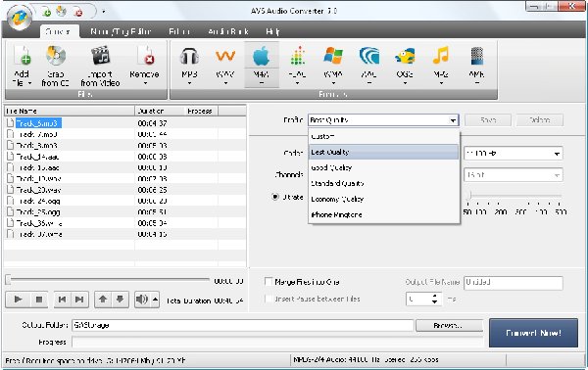Screen dimensions: 588x370
Task: Click Grab from CD icon
Action: [56, 56]
